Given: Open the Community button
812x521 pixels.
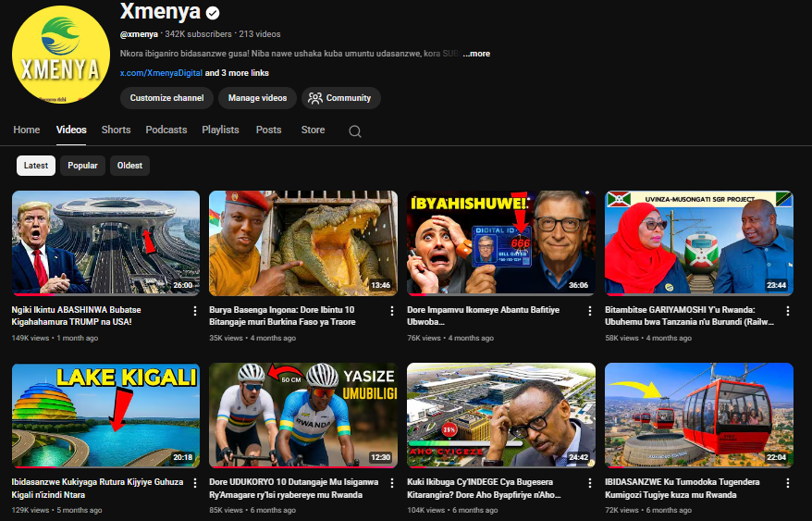Looking at the screenshot, I should (x=340, y=98).
